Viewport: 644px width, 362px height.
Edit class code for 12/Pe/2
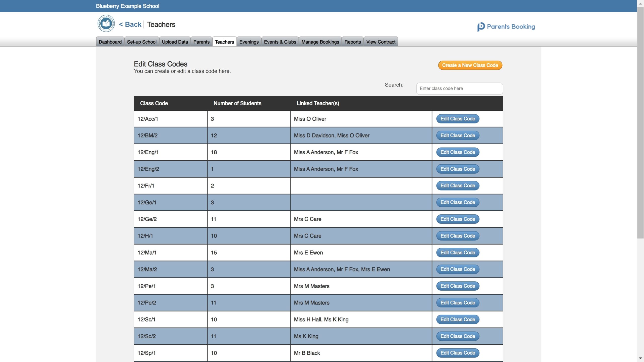458,303
